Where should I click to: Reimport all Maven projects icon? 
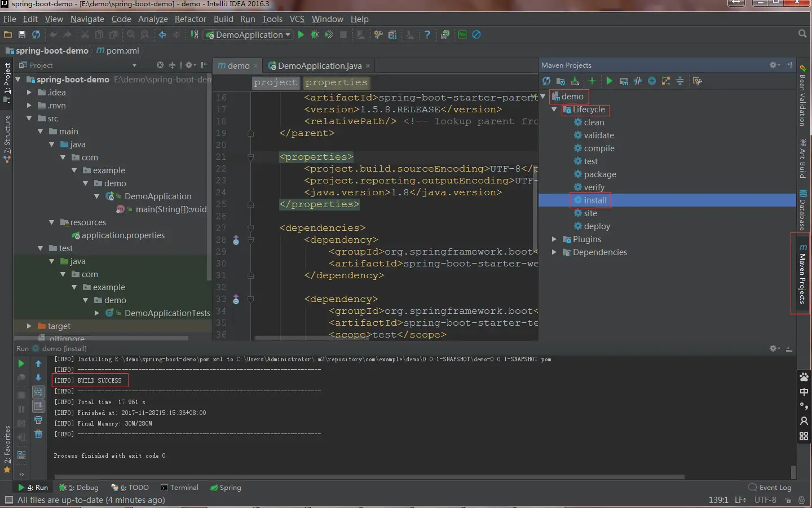tap(546, 81)
